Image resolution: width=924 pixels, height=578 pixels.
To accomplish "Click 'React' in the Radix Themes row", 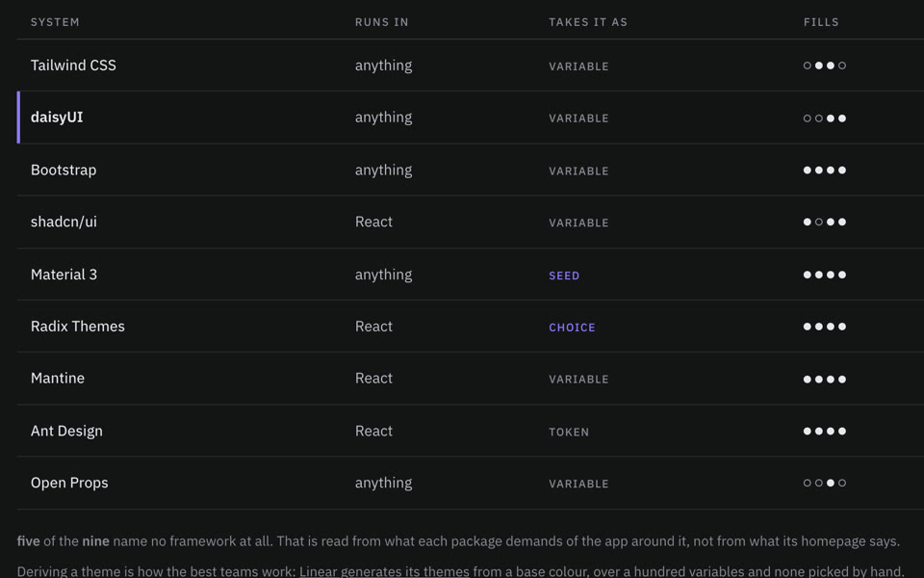I will coord(373,327).
